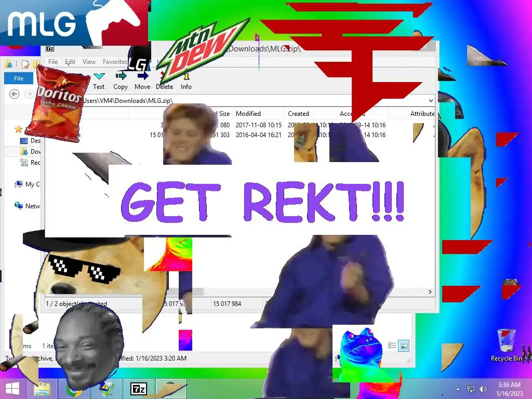Screen dimensions: 532x399
Task: Click the Properties icon in Explorer quick access toolbar
Action: (x=25, y=64)
